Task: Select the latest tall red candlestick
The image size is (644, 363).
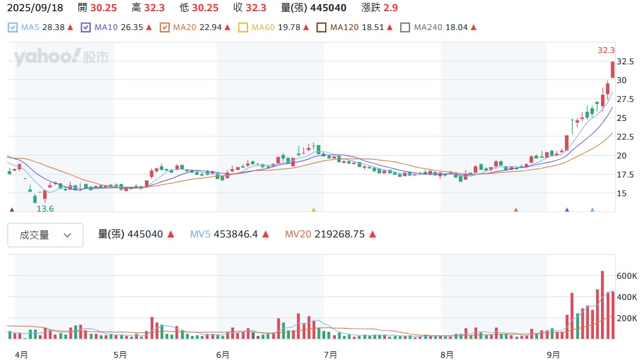Action: (x=613, y=70)
